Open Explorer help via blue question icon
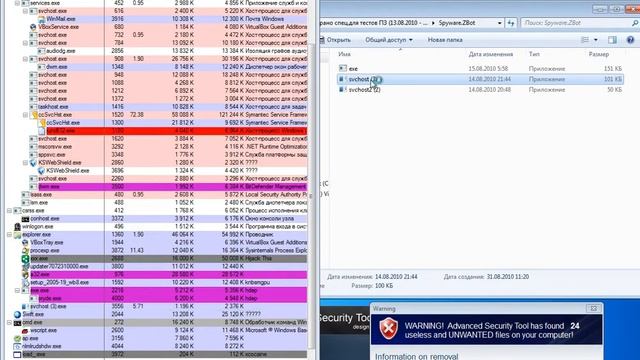This screenshot has width=640, height=360. [x=630, y=40]
